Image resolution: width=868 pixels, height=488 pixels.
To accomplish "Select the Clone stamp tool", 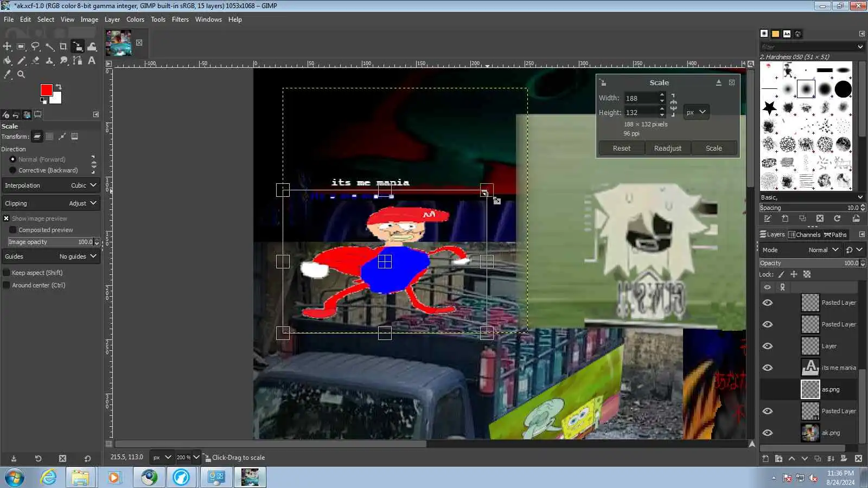I will 49,61.
